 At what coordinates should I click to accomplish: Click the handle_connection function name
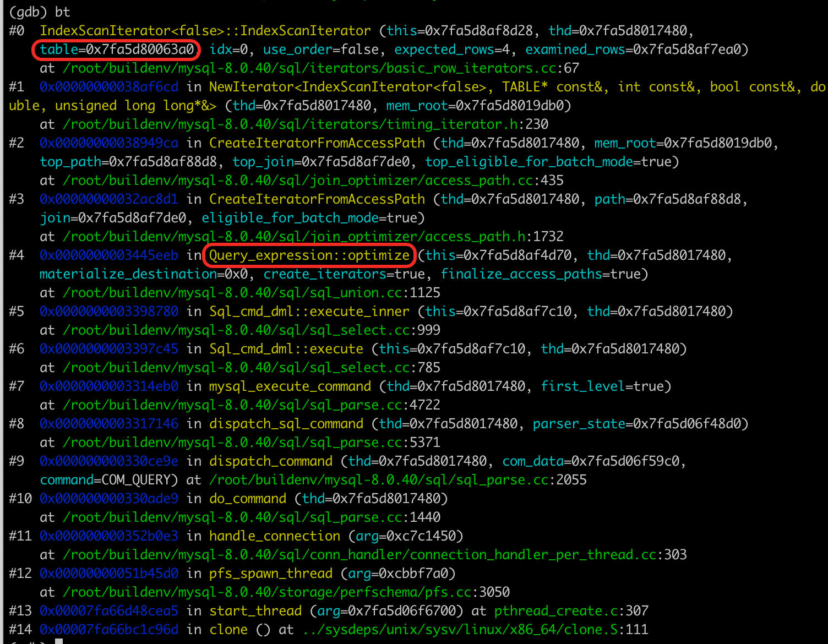[274, 536]
